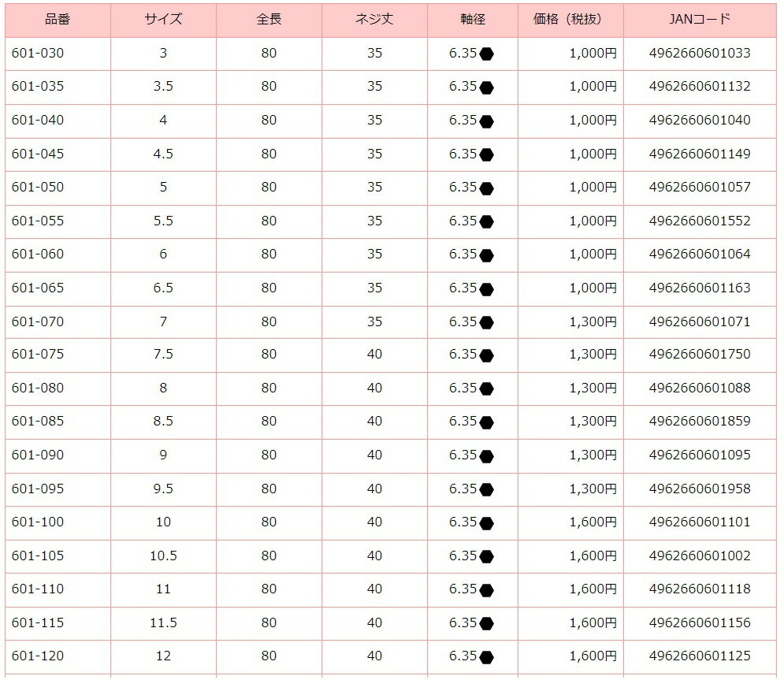
Task: Select part number 601-085
Action: pos(38,421)
